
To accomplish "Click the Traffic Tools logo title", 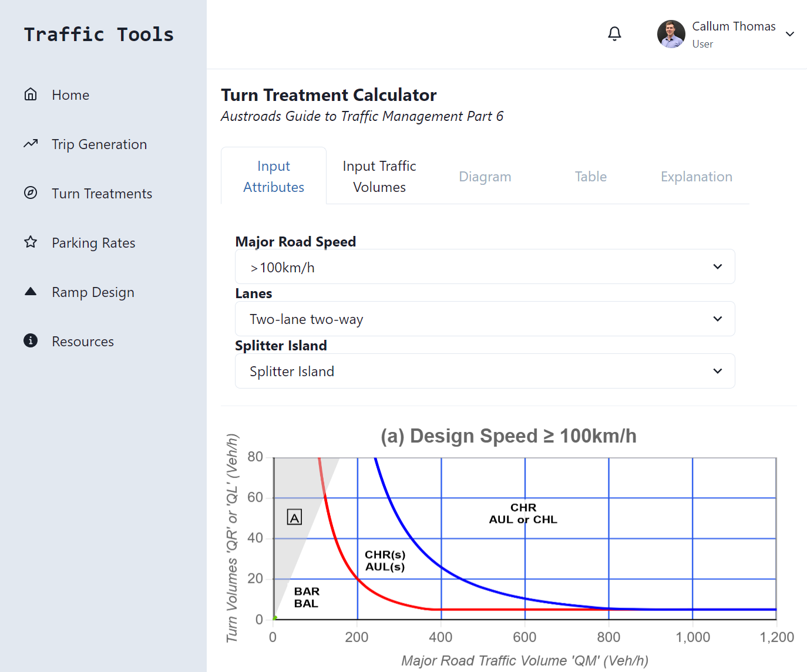I will point(99,34).
